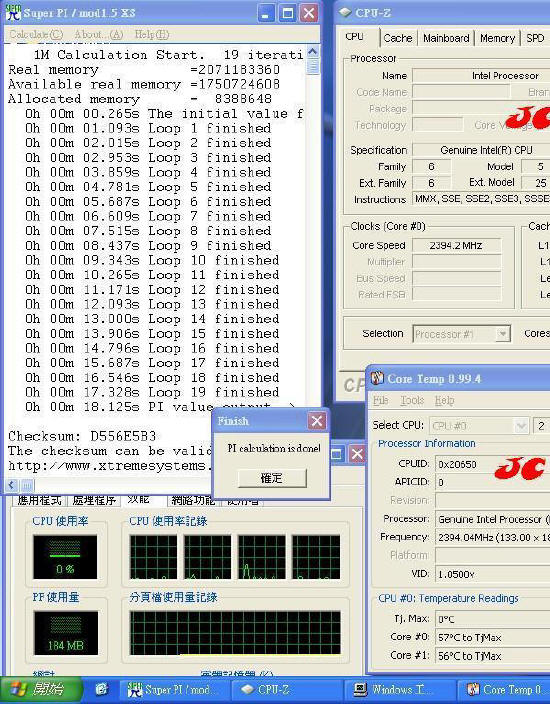The height and width of the screenshot is (704, 550).
Task: Click the Instructions field in CPU-Z
Action: (x=481, y=199)
